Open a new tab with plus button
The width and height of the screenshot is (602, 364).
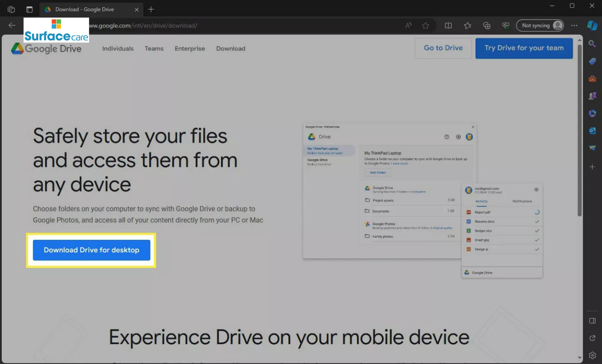(x=151, y=9)
